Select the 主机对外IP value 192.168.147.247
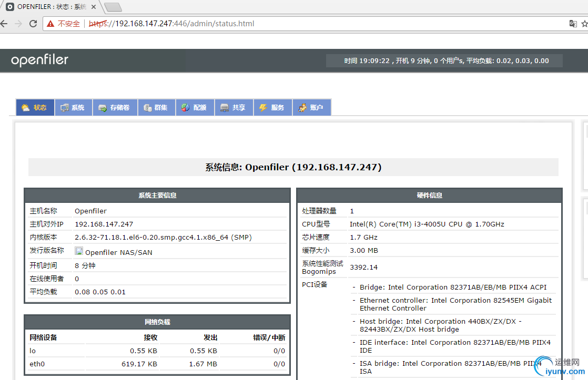Image resolution: width=588 pixels, height=380 pixels. 104,224
